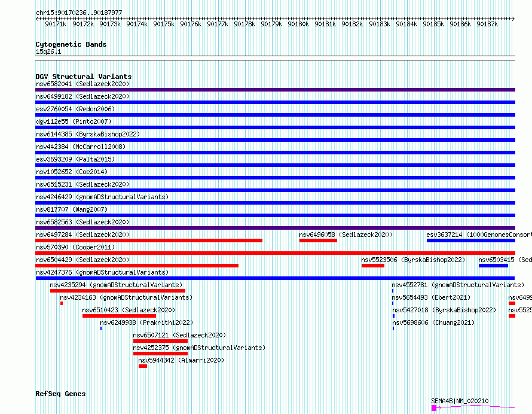Click the red bar under nsv6496058
The height and width of the screenshot is (414, 532).
click(318, 241)
